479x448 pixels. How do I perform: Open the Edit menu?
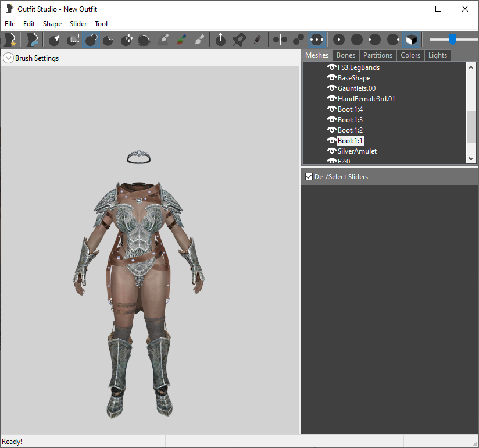pyautogui.click(x=29, y=24)
